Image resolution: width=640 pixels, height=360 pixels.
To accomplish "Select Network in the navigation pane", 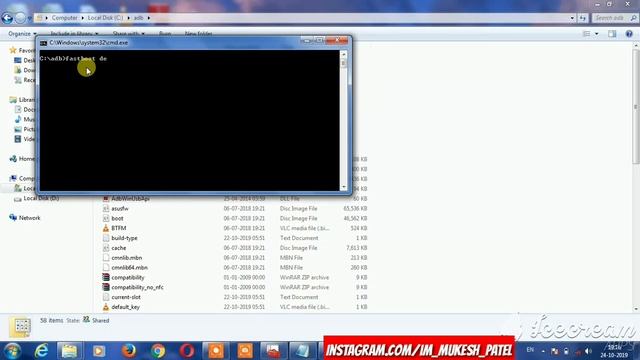I will click(25, 218).
